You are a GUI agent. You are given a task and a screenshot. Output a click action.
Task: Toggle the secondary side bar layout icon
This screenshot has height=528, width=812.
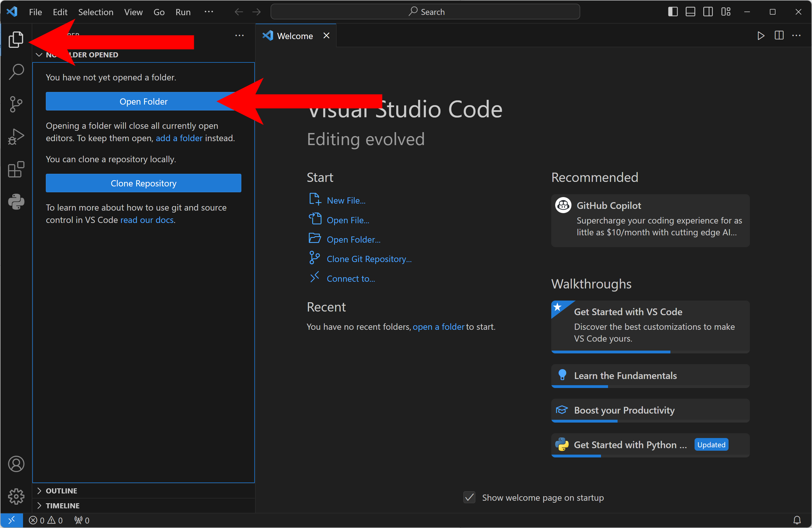tap(708, 12)
